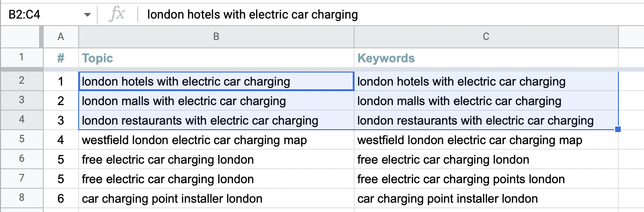Image resolution: width=644 pixels, height=212 pixels.
Task: Open the Name box dropdown arrow
Action: pos(87,15)
